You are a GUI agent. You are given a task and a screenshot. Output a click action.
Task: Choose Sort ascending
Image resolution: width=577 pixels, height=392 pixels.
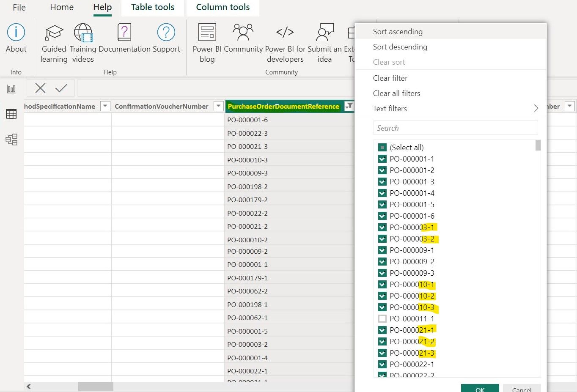point(451,32)
